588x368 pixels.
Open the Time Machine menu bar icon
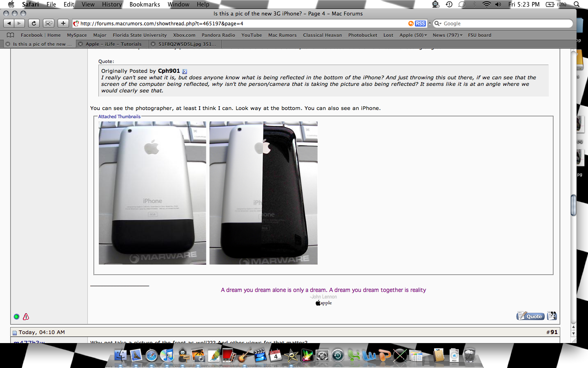coord(449,4)
